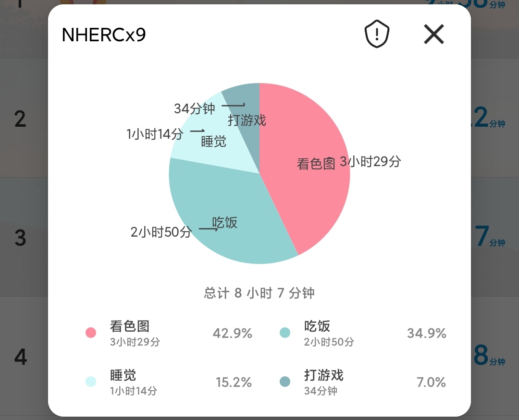Image resolution: width=519 pixels, height=420 pixels.
Task: Click the NHERCx9 dialog title
Action: [104, 35]
